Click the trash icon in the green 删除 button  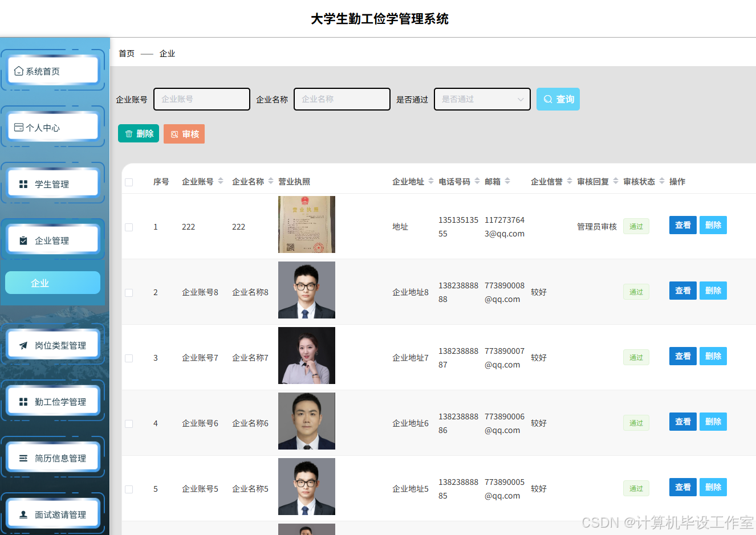click(x=129, y=134)
